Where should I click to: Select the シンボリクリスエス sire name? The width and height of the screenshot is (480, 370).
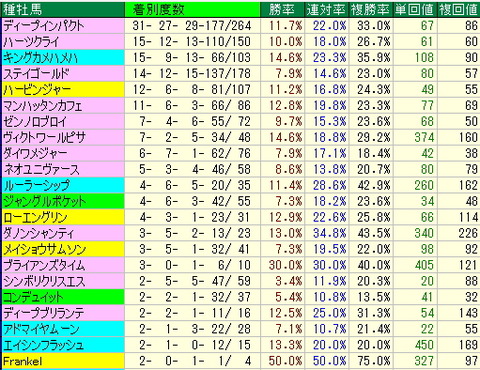[44, 282]
